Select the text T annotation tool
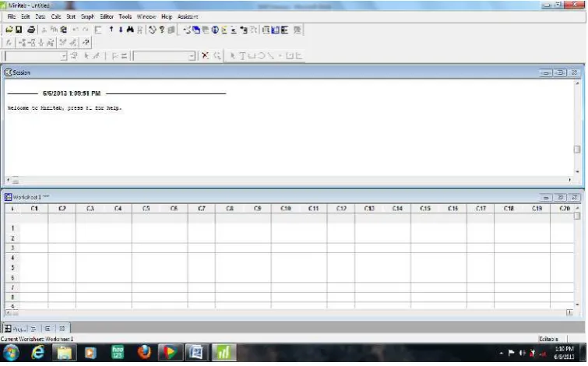The height and width of the screenshot is (366, 588). coord(242,56)
